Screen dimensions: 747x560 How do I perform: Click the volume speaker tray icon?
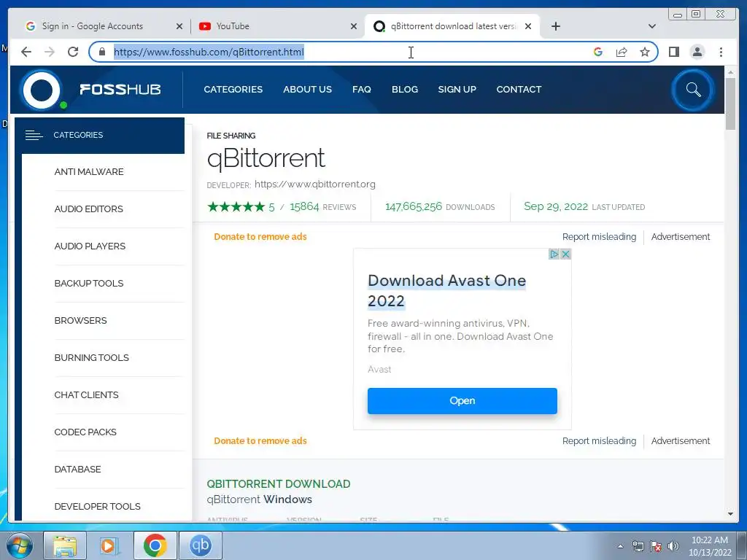[673, 546]
